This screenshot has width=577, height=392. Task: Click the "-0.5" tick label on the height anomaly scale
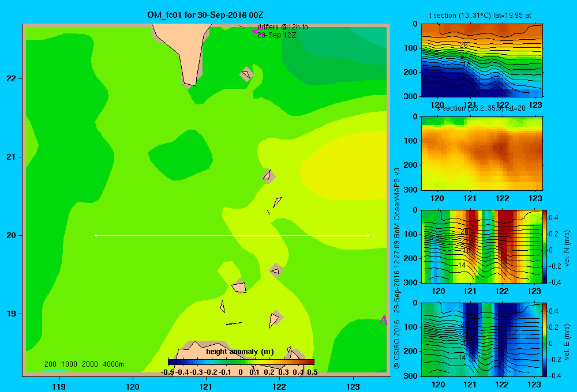coord(168,372)
